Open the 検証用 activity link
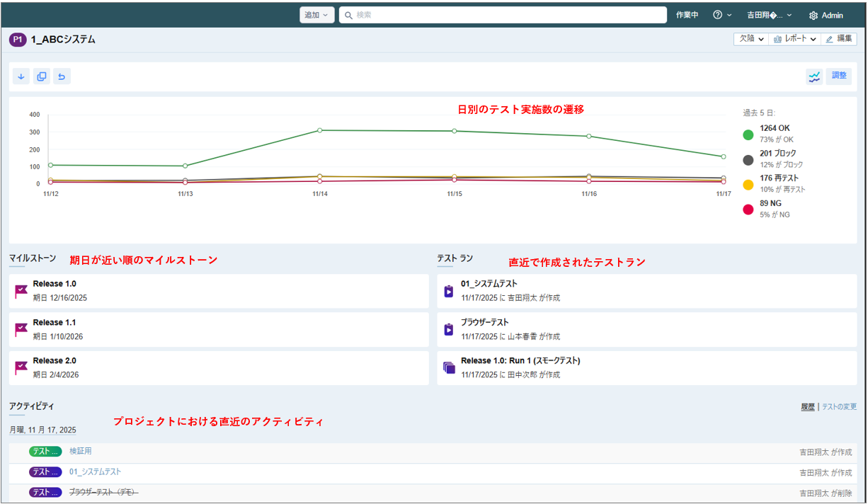Screen dimensions: 868x504 [81, 452]
